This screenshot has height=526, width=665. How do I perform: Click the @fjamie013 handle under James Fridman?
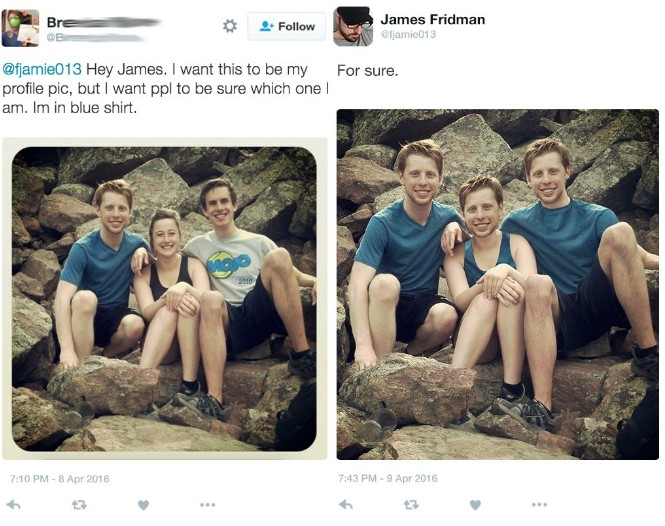[x=409, y=35]
